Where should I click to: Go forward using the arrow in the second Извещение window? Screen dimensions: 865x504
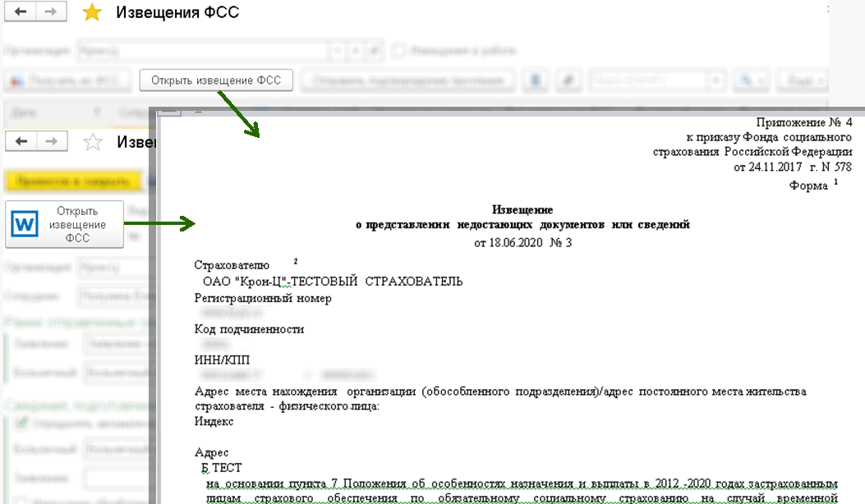coord(52,141)
